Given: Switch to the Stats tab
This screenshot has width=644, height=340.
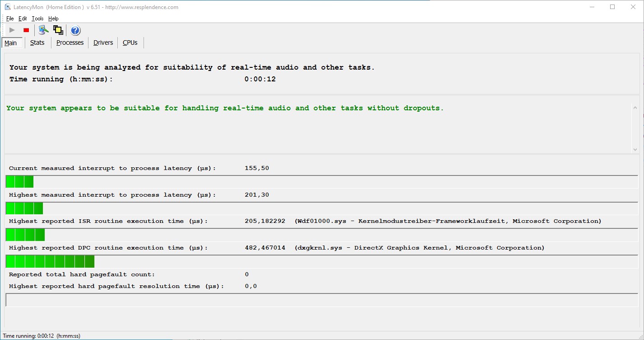Looking at the screenshot, I should [x=37, y=42].
